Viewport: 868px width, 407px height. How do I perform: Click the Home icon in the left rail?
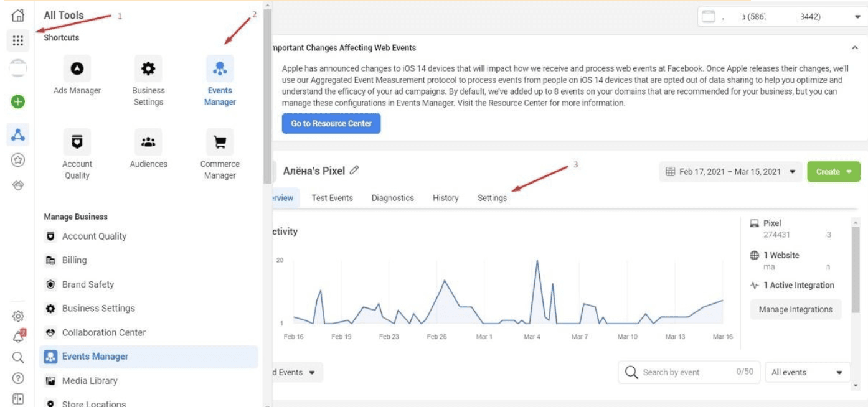coord(18,15)
